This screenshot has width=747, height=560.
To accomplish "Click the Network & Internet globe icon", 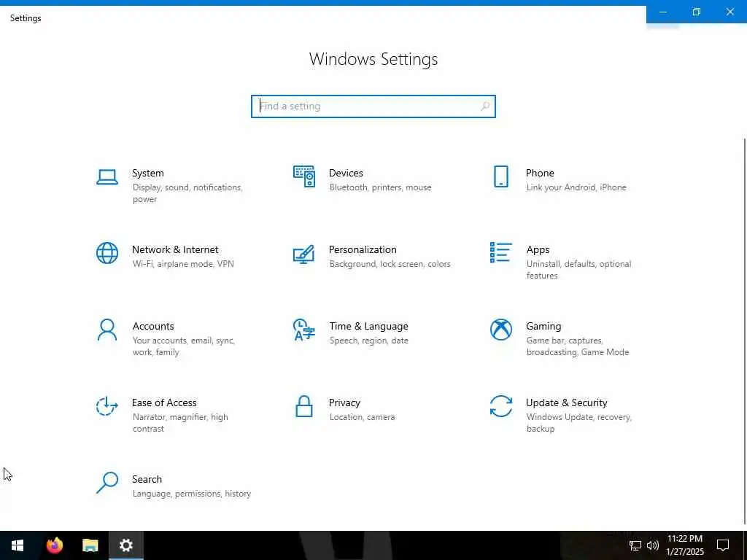I will pos(107,253).
